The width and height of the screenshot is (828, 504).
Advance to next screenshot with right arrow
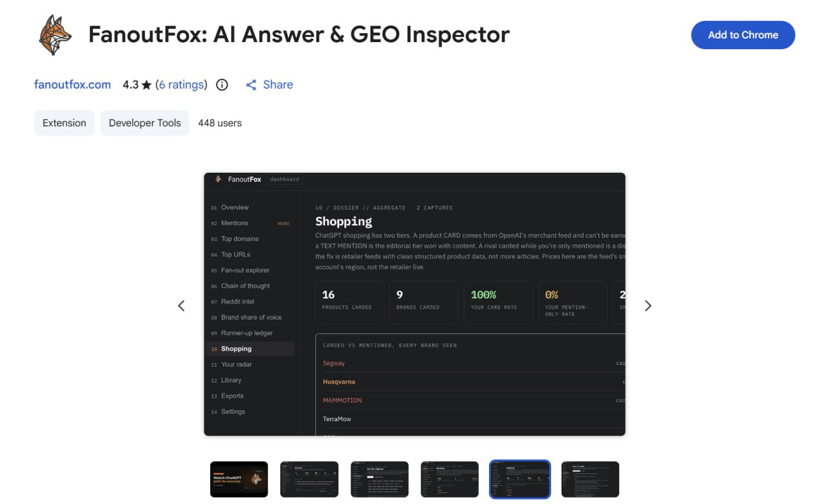[x=648, y=306]
